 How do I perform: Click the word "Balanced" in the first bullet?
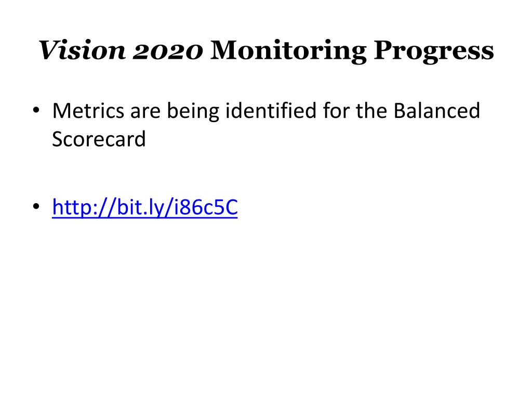436,111
